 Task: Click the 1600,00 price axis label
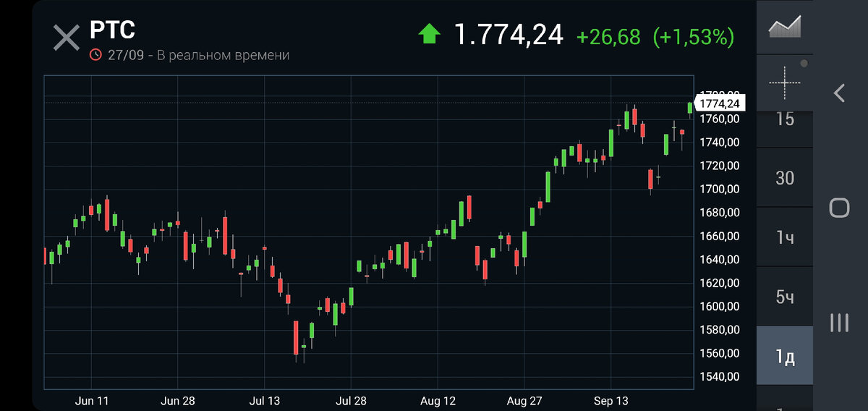coord(719,306)
